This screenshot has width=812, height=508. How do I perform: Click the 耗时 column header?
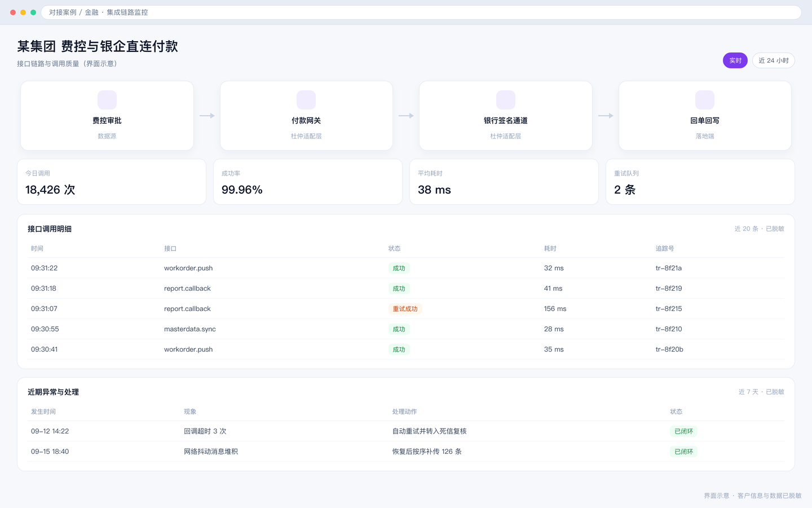pyautogui.click(x=550, y=248)
